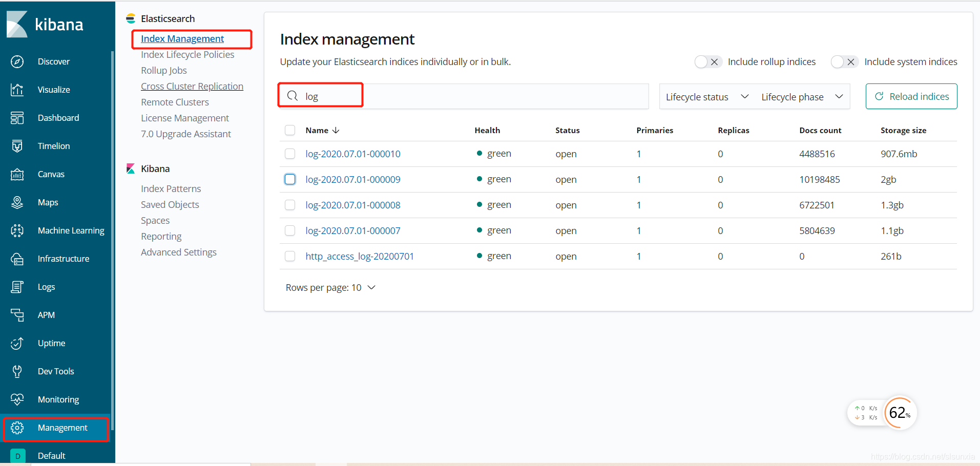Click the Reload indices button
Image resolution: width=980 pixels, height=466 pixels.
tap(911, 96)
